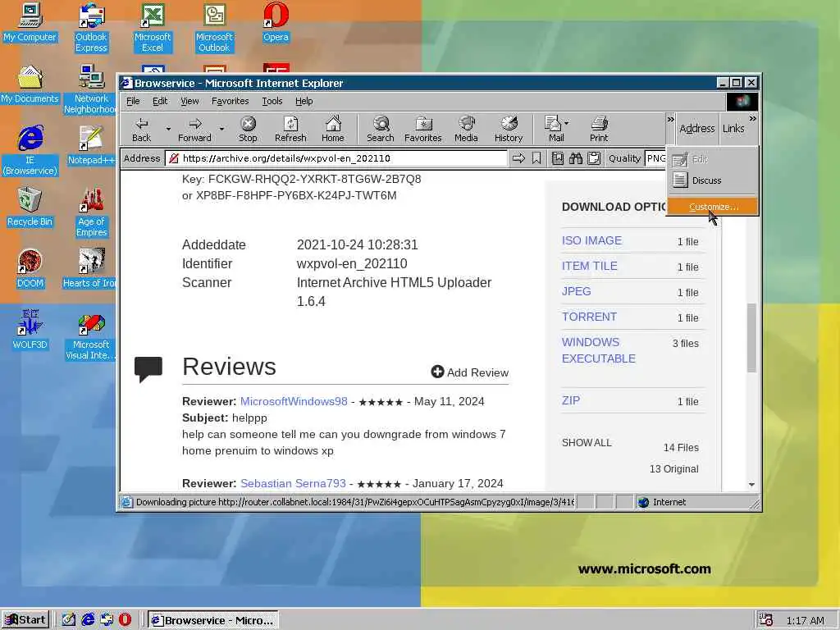Click Add Review
The image size is (840, 630).
(470, 372)
